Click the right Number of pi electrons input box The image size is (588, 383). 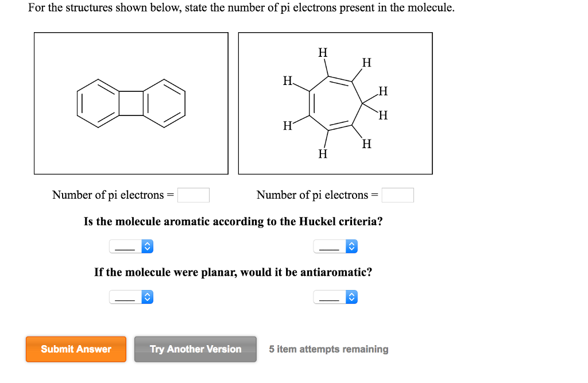pos(399,195)
